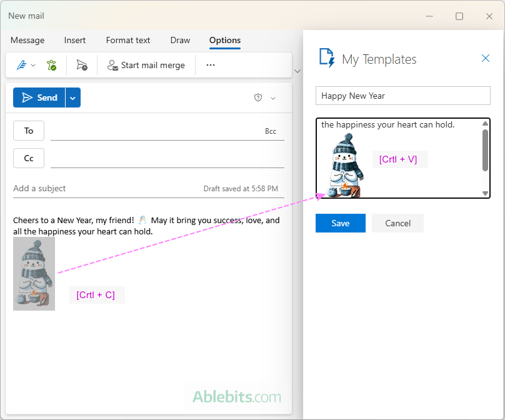The image size is (505, 420).
Task: Open Send options dropdown arrow
Action: click(x=73, y=97)
